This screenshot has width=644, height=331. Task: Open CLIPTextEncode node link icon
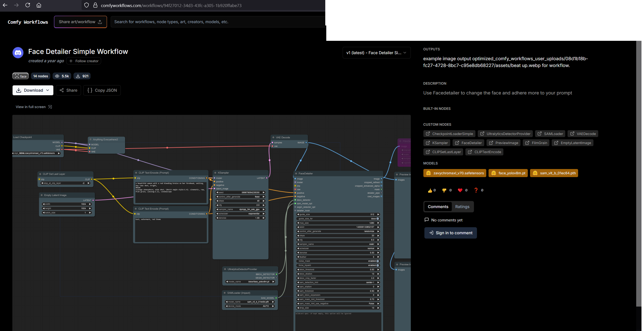pos(470,152)
